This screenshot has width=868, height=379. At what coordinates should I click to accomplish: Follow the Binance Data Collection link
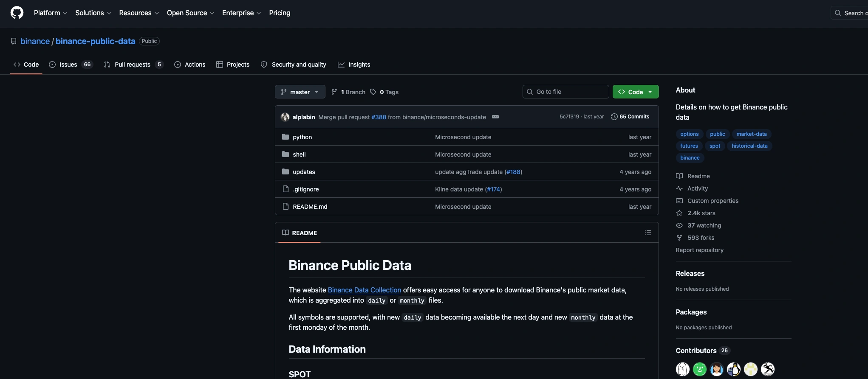[365, 290]
